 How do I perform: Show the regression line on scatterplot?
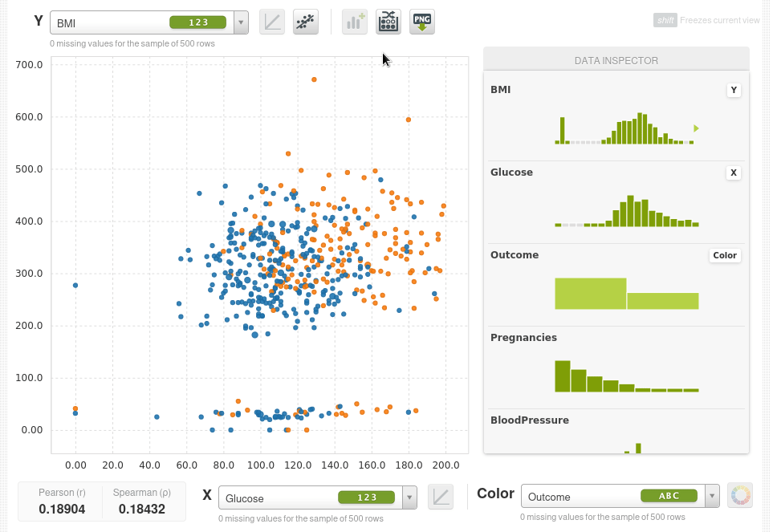tap(305, 22)
